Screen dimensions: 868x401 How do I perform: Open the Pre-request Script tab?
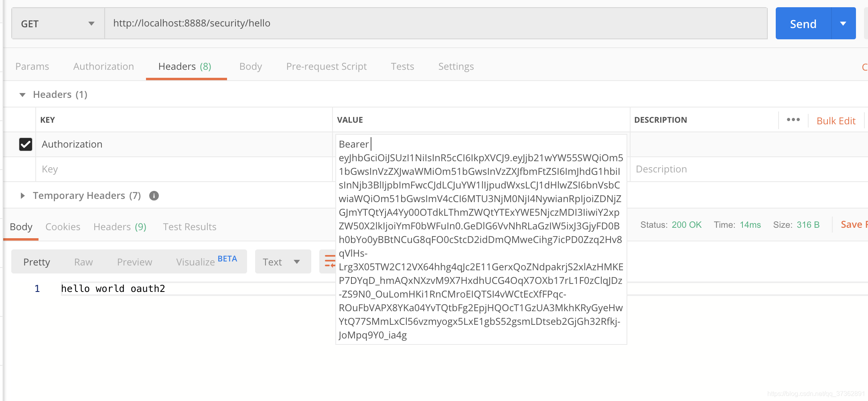tap(327, 67)
